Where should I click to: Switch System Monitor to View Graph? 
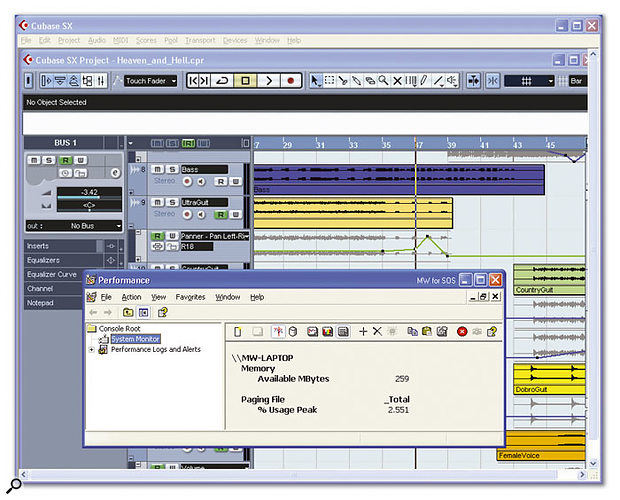click(x=312, y=332)
